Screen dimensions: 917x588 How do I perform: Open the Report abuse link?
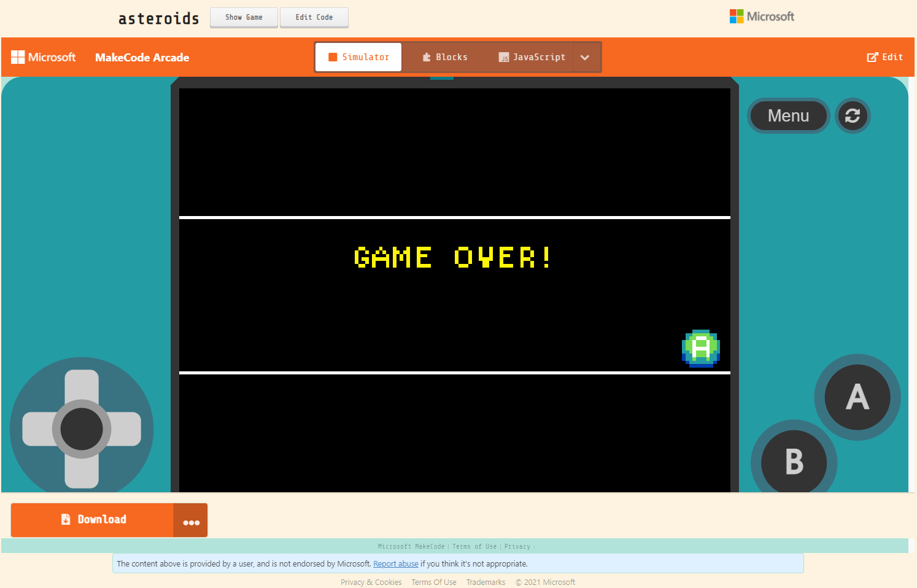tap(395, 563)
